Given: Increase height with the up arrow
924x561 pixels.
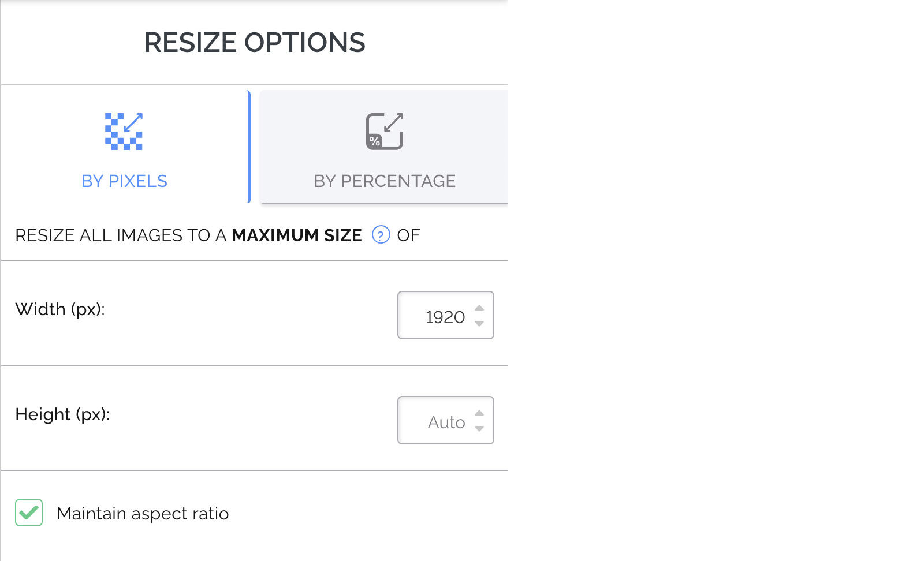Looking at the screenshot, I should pos(479,413).
